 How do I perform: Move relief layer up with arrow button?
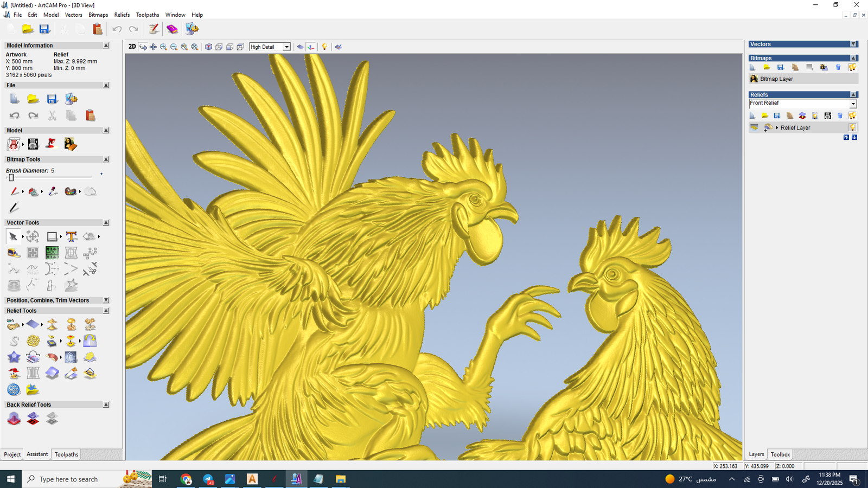(846, 138)
